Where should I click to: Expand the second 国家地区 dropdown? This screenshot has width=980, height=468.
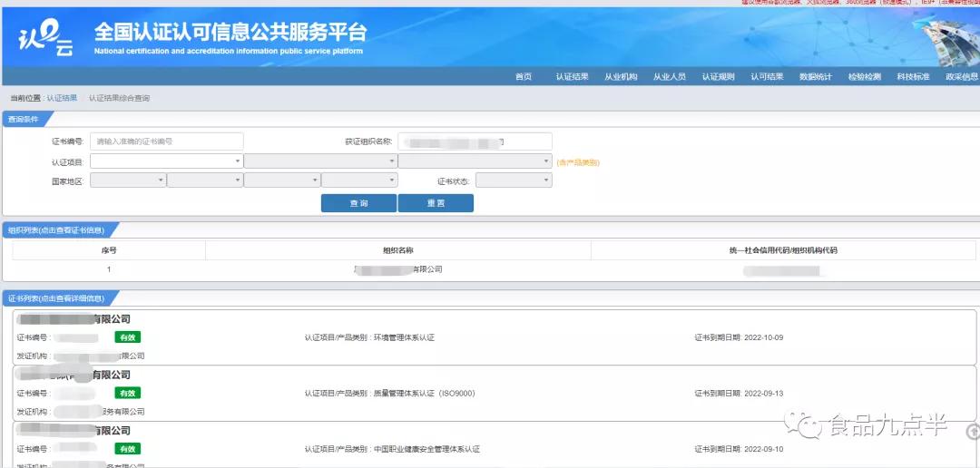(x=205, y=180)
